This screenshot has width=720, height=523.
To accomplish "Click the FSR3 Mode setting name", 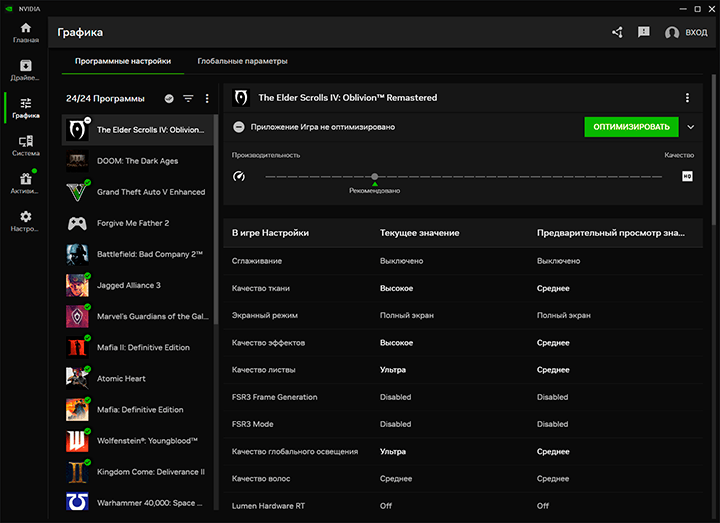I will 253,424.
